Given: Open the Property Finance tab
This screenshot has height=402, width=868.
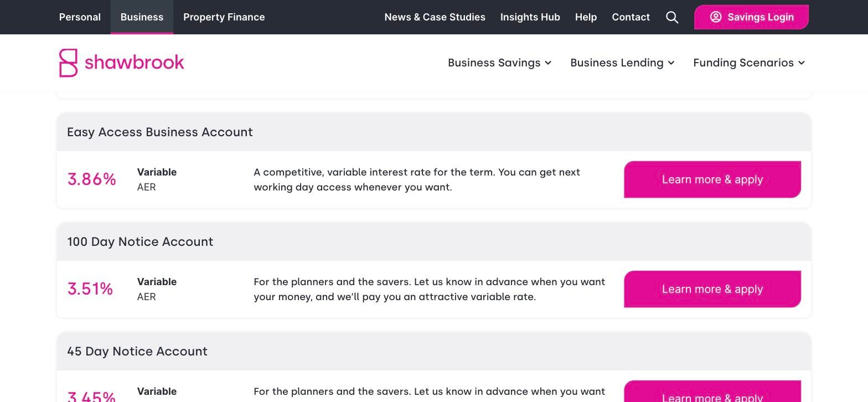Looking at the screenshot, I should [224, 17].
